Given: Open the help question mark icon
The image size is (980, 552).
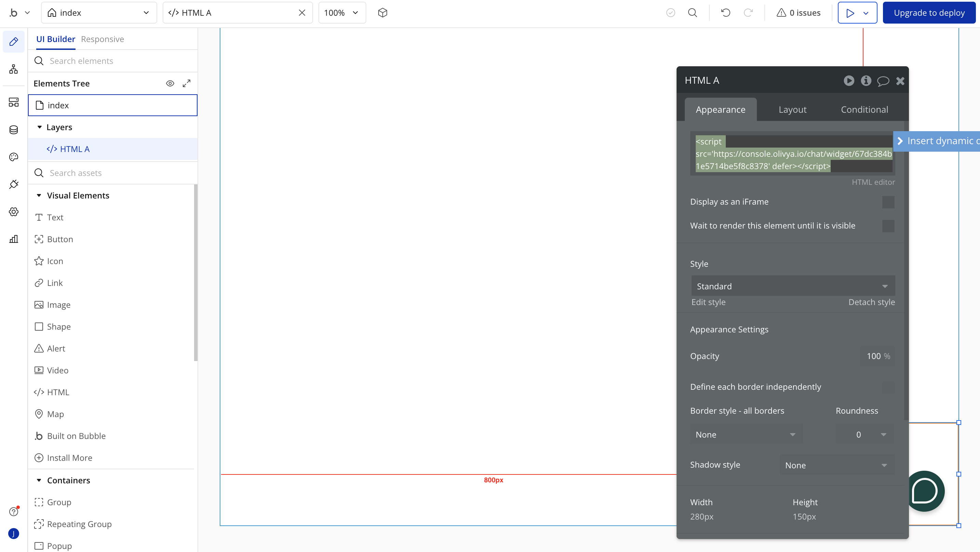Looking at the screenshot, I should [14, 511].
